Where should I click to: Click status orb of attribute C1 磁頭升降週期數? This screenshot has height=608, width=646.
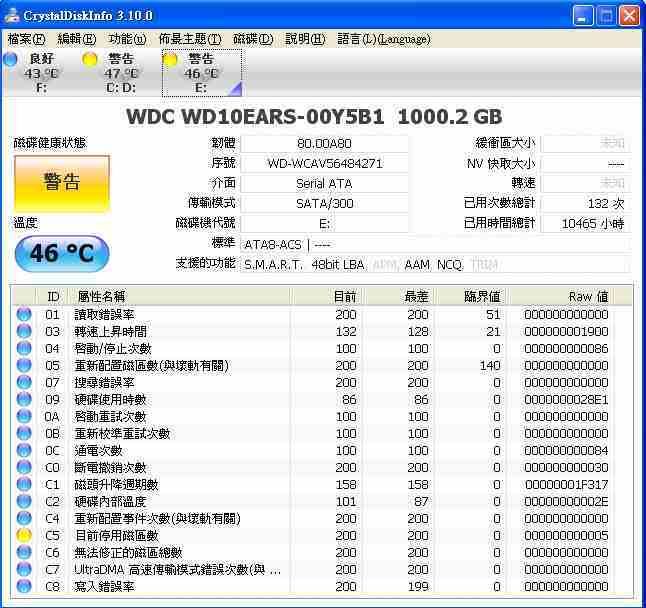pos(24,484)
